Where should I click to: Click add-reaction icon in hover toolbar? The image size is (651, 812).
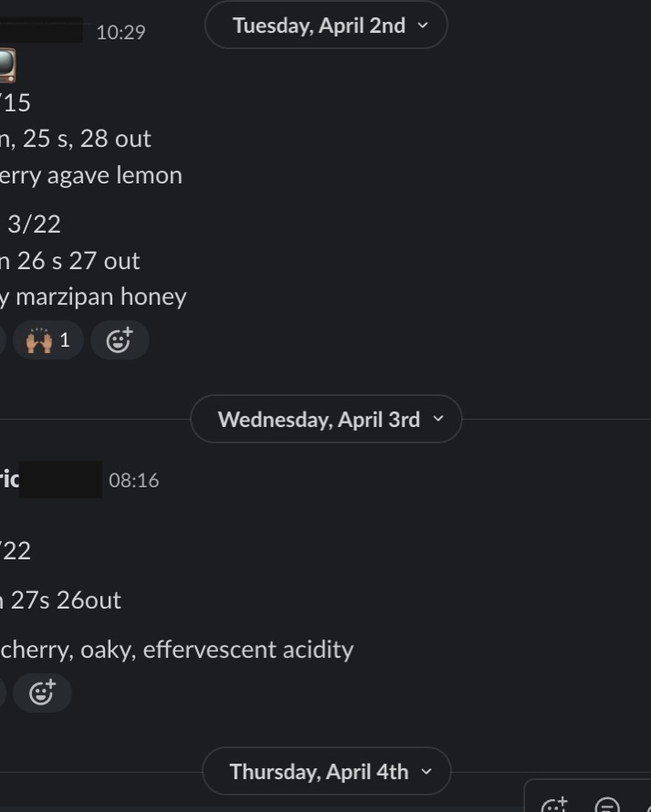tap(555, 805)
